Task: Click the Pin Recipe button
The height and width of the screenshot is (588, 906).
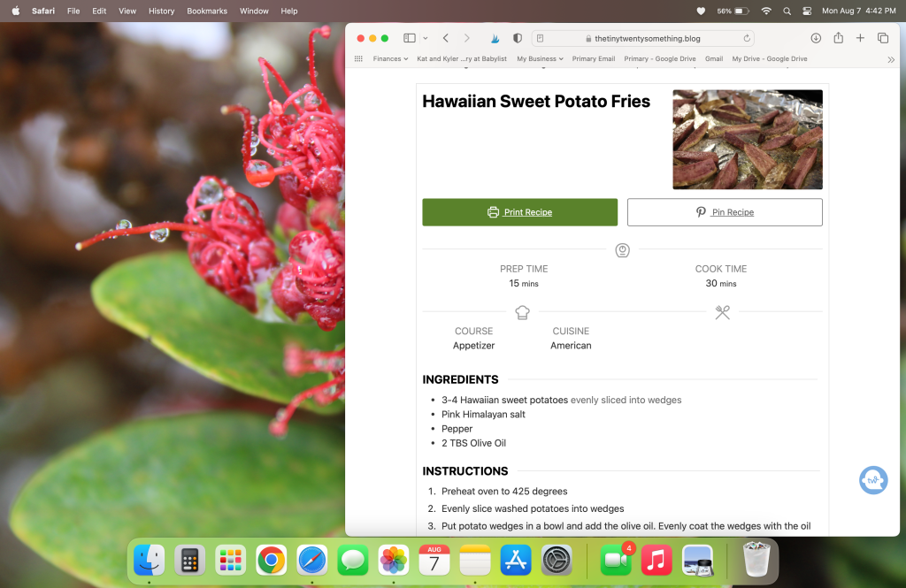Action: point(725,212)
